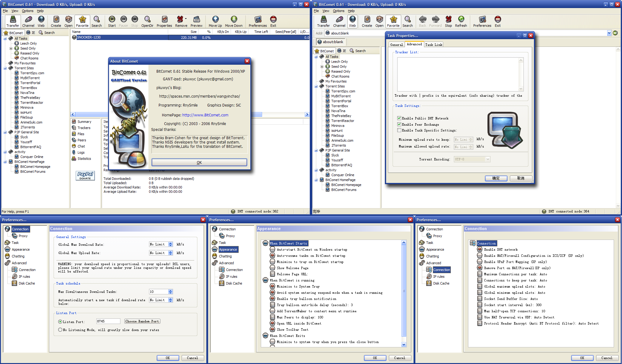This screenshot has height=364, width=622.
Task: Select Listen Port radio button
Action: pos(60,322)
